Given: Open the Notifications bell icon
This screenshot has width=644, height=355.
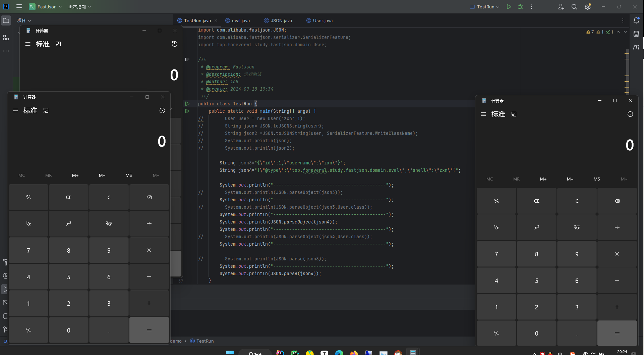Looking at the screenshot, I should (x=636, y=20).
